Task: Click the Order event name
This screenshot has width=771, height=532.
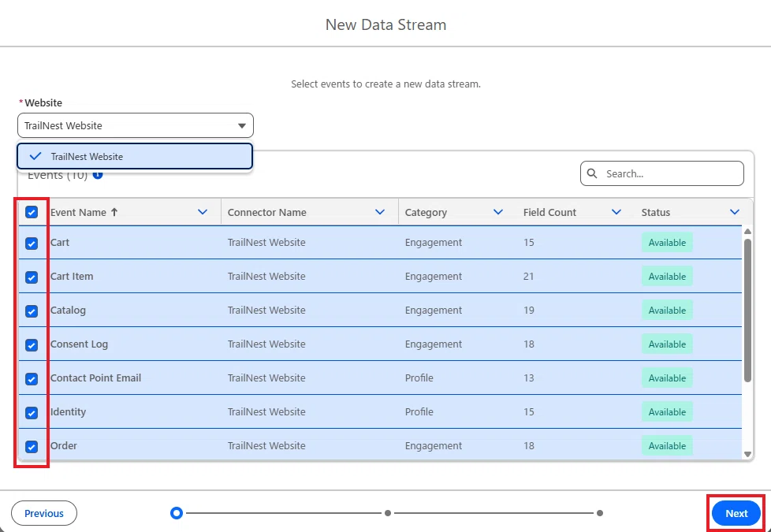Action: (64, 446)
